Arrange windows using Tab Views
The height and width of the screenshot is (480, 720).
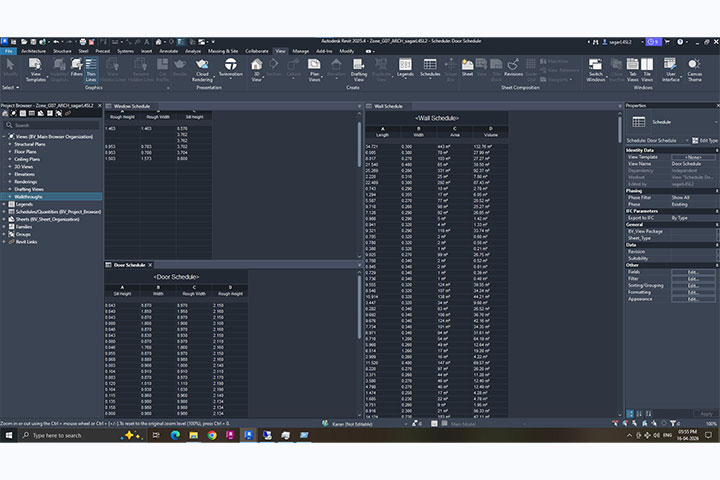[633, 70]
